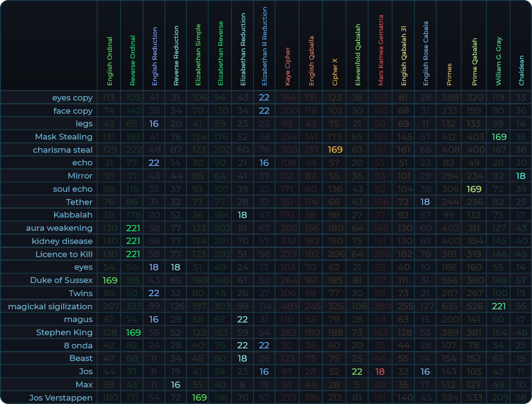This screenshot has width=532, height=404.
Task: Select Chaldean value 18 in Mirror row
Action: [x=521, y=176]
